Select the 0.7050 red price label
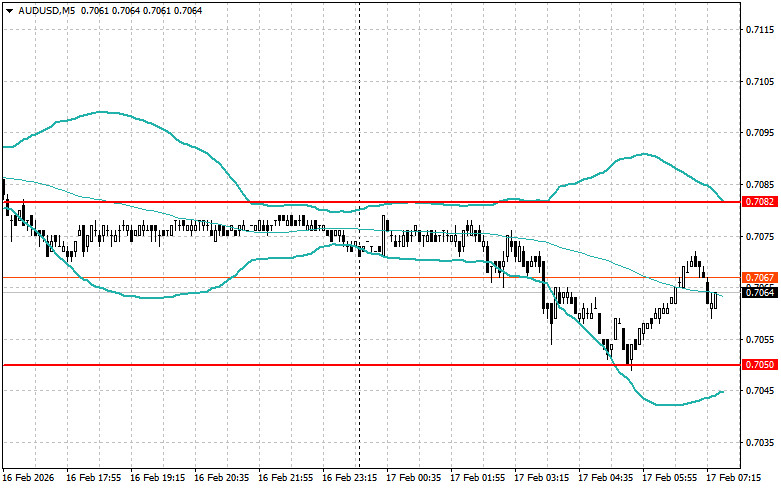 click(760, 365)
